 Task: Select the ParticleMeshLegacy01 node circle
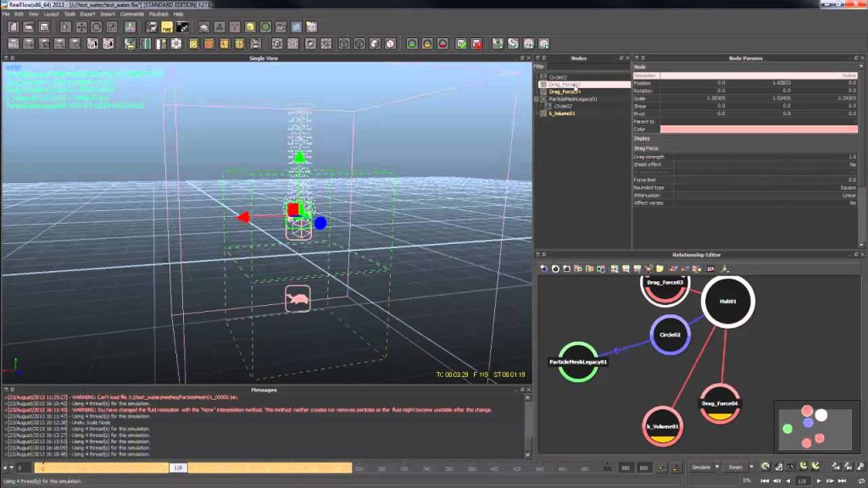tap(578, 362)
